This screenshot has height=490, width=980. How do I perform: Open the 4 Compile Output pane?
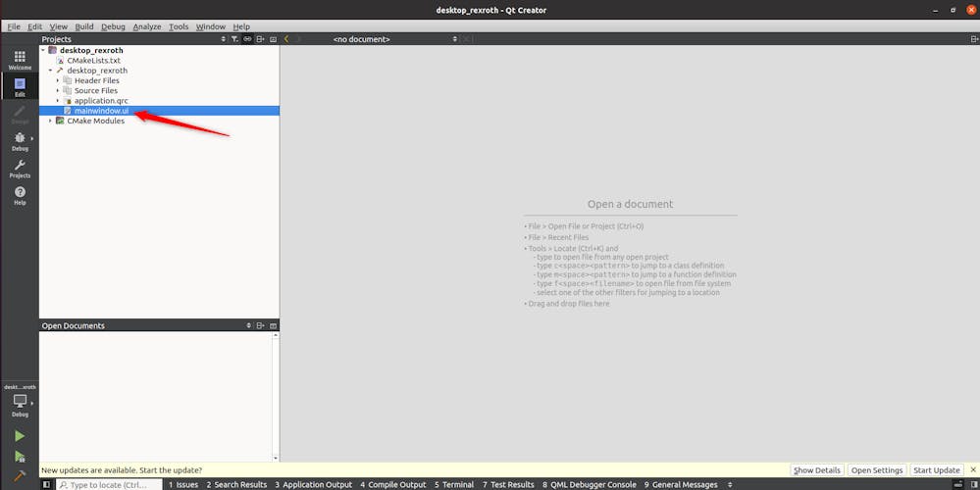coord(392,484)
